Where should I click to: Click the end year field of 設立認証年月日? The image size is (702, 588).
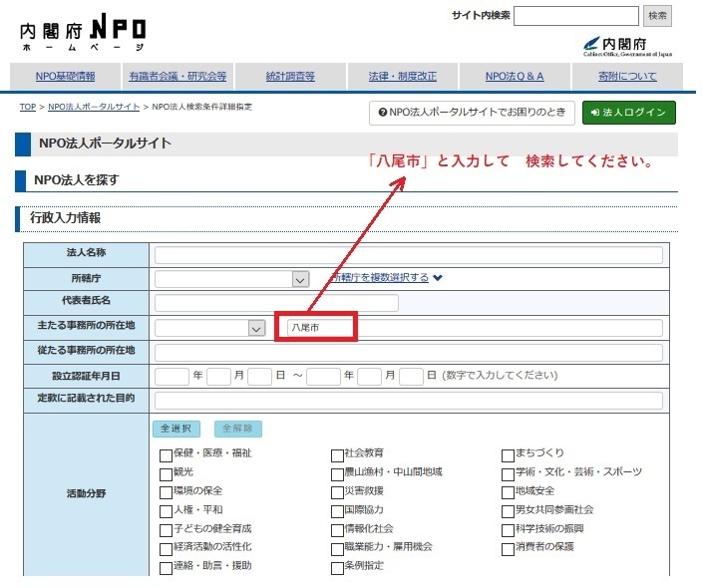point(323,377)
